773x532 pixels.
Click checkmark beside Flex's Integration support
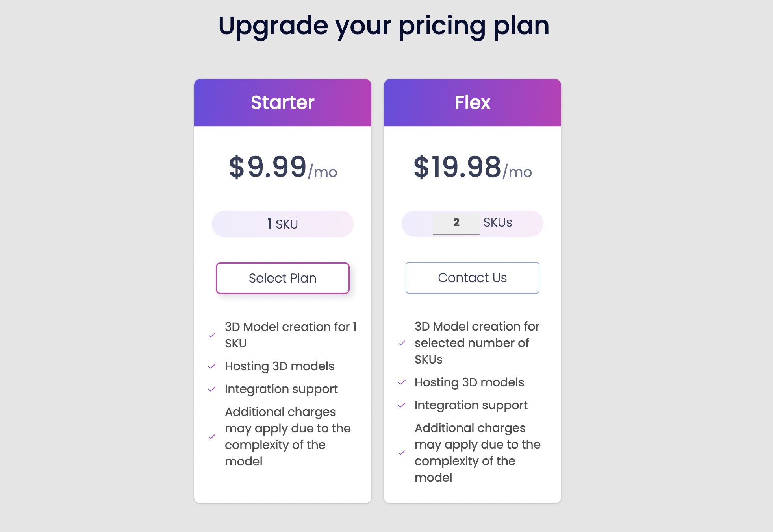(402, 405)
